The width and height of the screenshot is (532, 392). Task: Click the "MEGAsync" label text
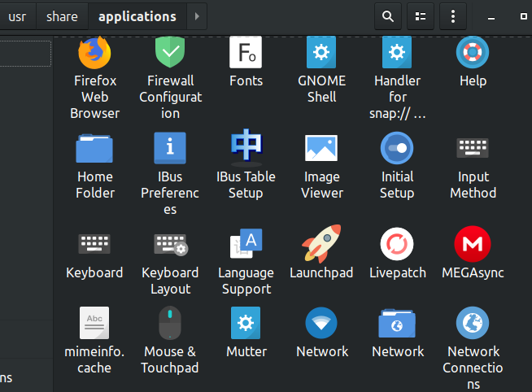click(x=473, y=273)
